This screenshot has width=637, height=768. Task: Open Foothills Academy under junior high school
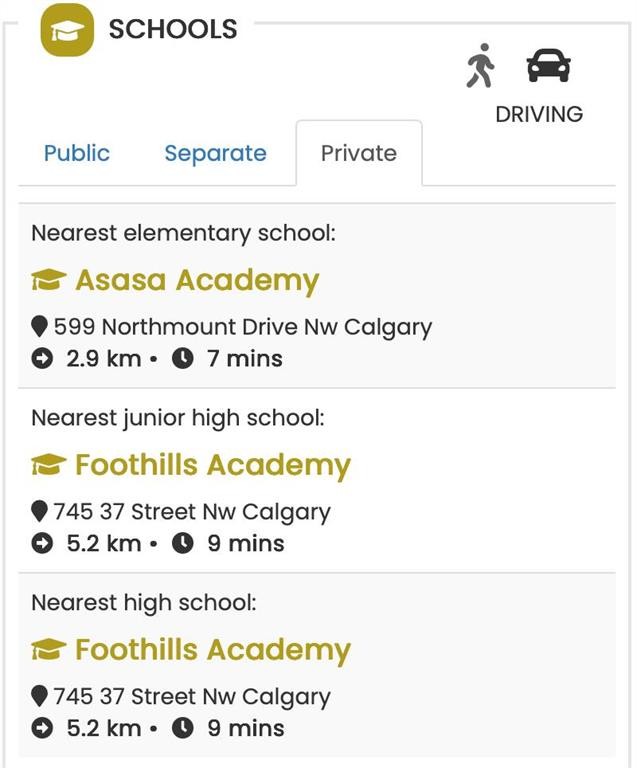(x=213, y=465)
